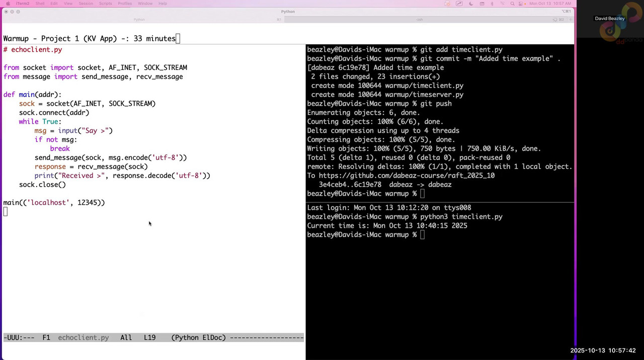
Task: Open the Scripts menu
Action: [106, 4]
